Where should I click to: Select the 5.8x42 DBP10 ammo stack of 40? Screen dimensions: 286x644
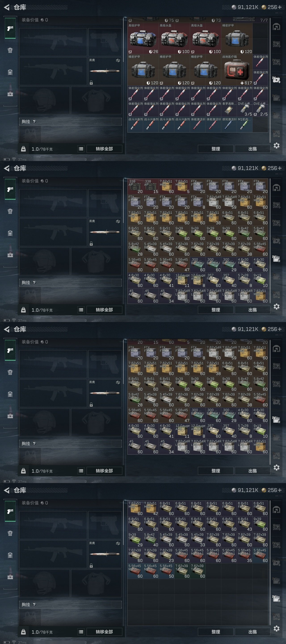coord(151,540)
